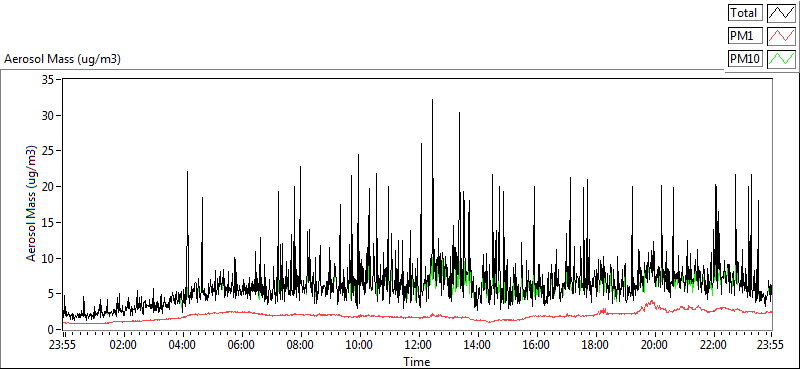The width and height of the screenshot is (800, 369).
Task: Click the 06:00 time axis marker
Action: pos(241,344)
